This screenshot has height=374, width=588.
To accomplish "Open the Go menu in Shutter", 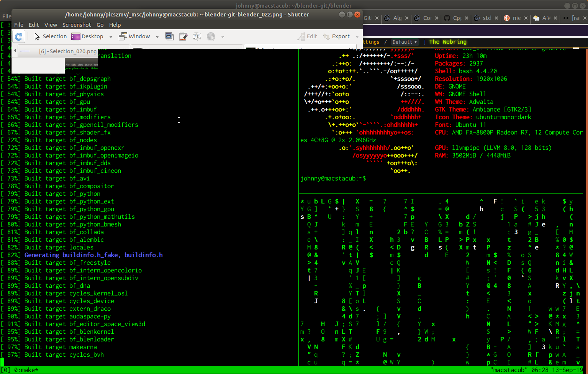I will pos(100,25).
